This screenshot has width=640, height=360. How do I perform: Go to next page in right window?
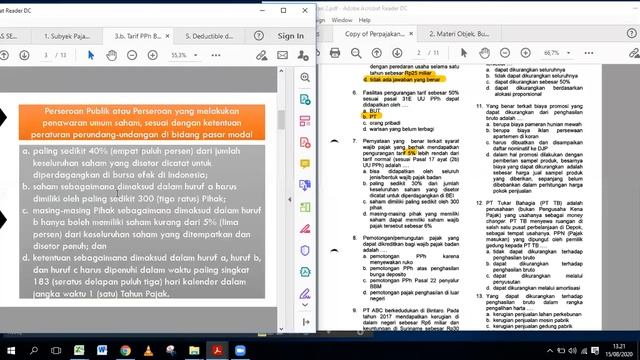coord(397,53)
